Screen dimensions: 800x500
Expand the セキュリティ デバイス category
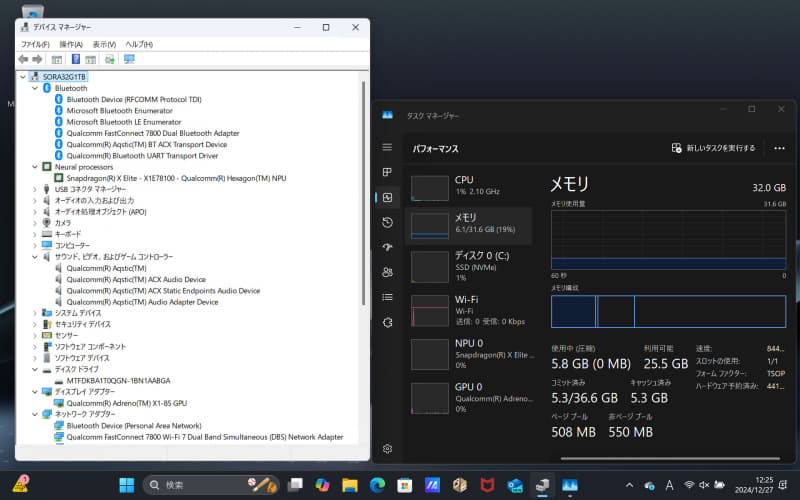(x=35, y=324)
